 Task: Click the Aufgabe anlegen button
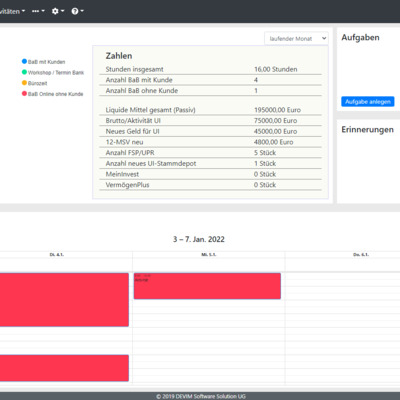click(x=368, y=102)
